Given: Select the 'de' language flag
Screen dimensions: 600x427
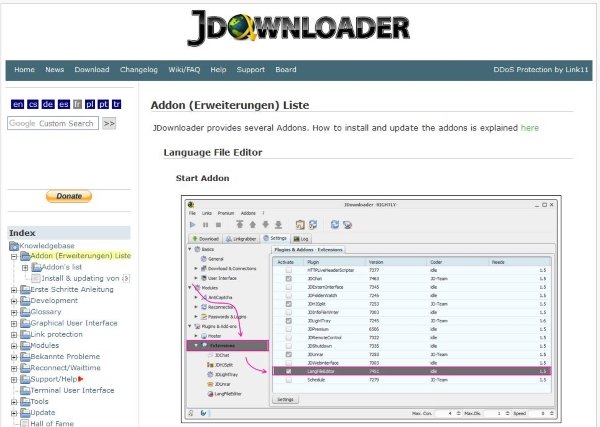Looking at the screenshot, I should point(48,104).
